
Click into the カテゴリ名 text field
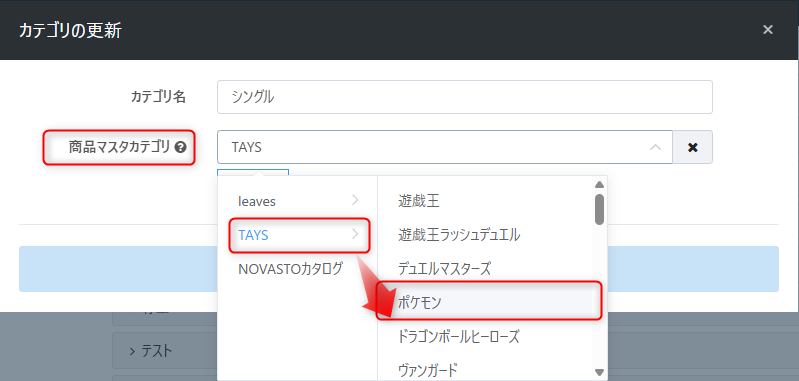pyautogui.click(x=464, y=97)
